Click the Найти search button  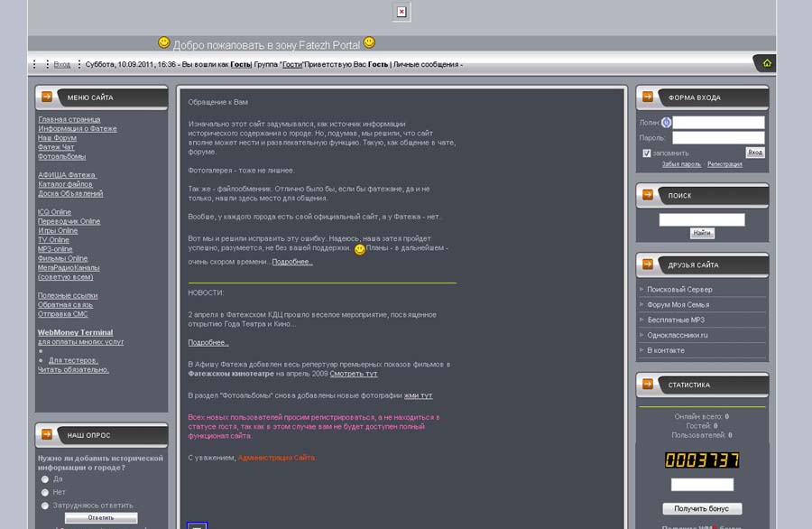[702, 233]
